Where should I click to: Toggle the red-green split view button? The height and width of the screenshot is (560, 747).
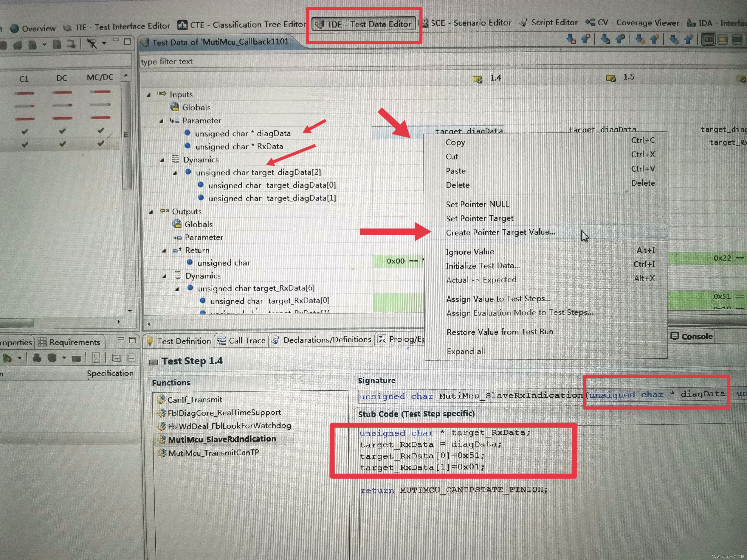tap(709, 40)
